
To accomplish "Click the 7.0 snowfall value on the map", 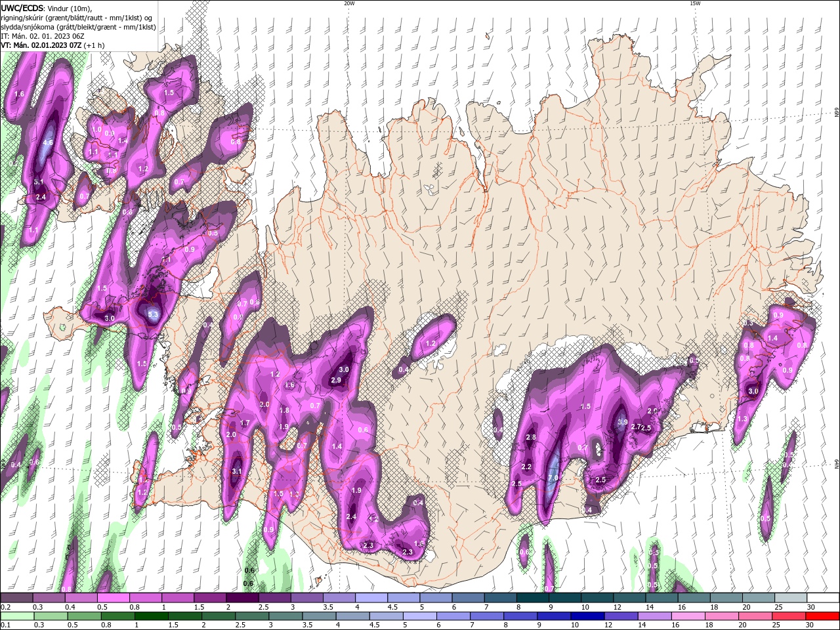I will (x=553, y=478).
